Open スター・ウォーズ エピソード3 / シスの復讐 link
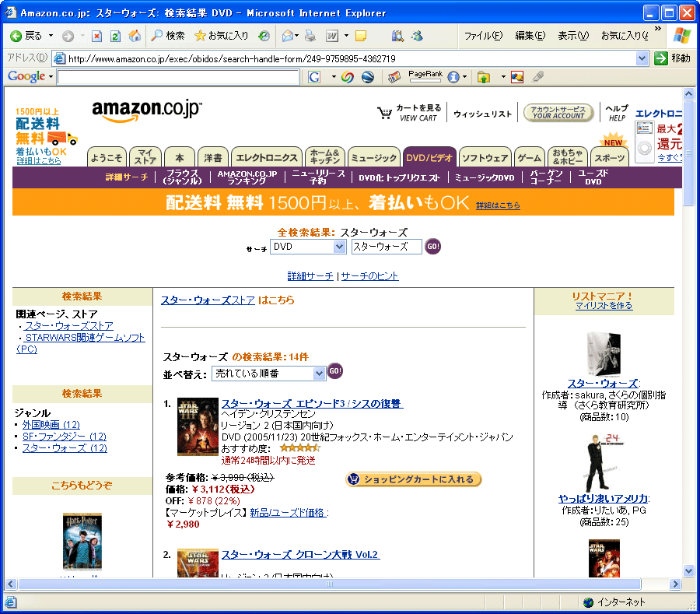The image size is (700, 614). click(x=312, y=404)
